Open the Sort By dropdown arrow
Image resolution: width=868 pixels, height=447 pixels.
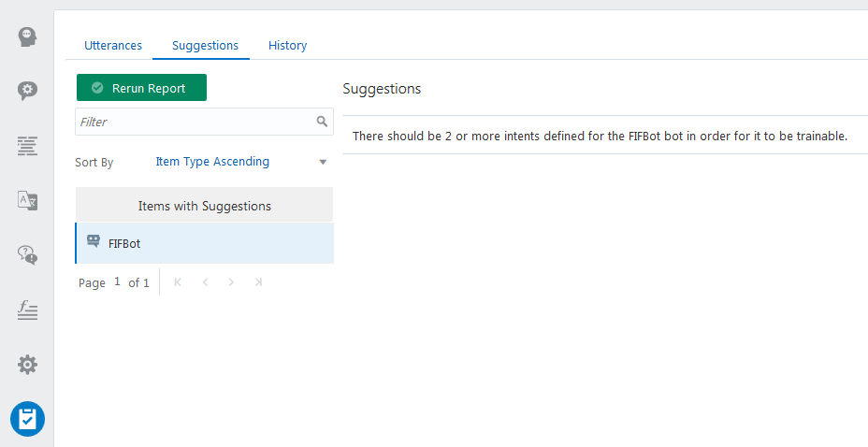pyautogui.click(x=323, y=162)
